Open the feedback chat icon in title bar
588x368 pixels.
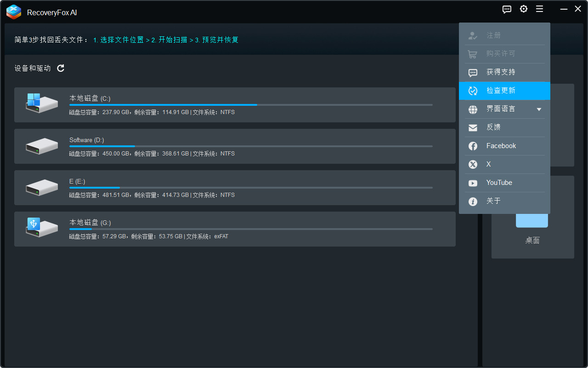(x=507, y=9)
